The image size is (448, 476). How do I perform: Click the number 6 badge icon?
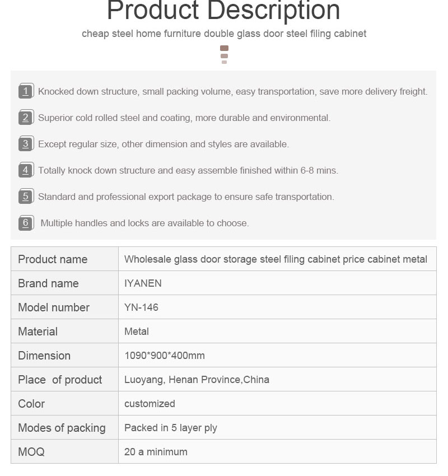click(x=26, y=223)
